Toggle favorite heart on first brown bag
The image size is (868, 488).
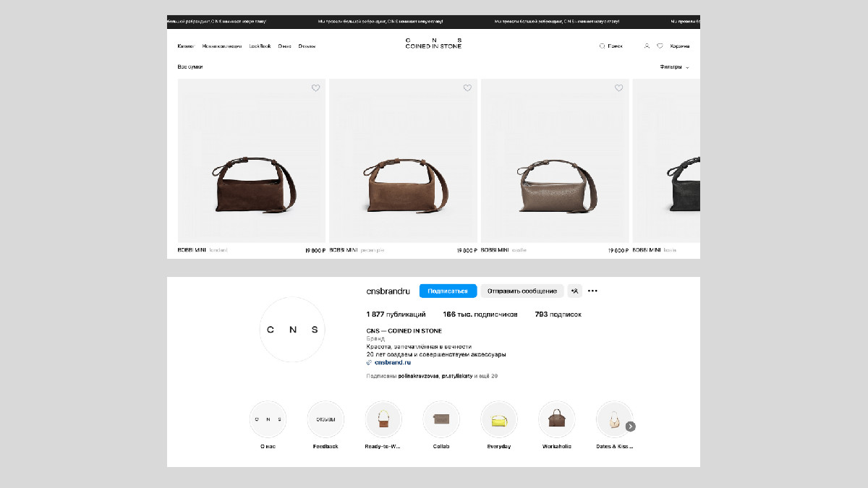[315, 88]
